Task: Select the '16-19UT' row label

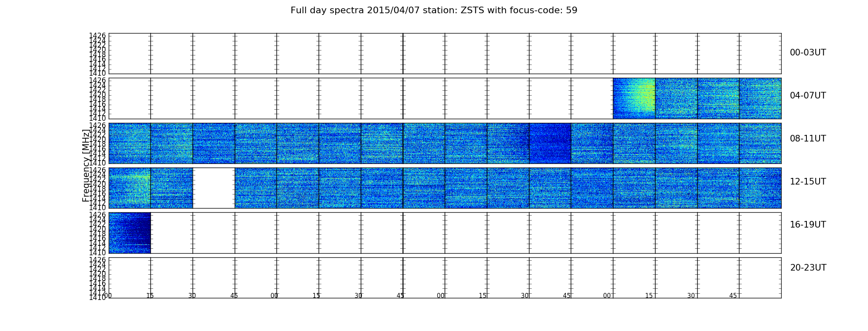Action: coord(808,225)
